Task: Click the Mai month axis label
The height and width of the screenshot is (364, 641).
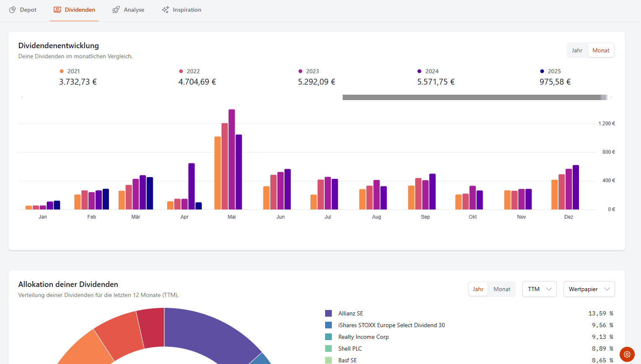Action: (232, 217)
